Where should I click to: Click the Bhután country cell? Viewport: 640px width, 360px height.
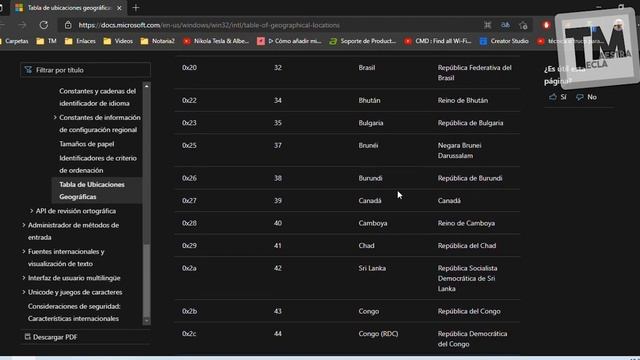coord(369,100)
